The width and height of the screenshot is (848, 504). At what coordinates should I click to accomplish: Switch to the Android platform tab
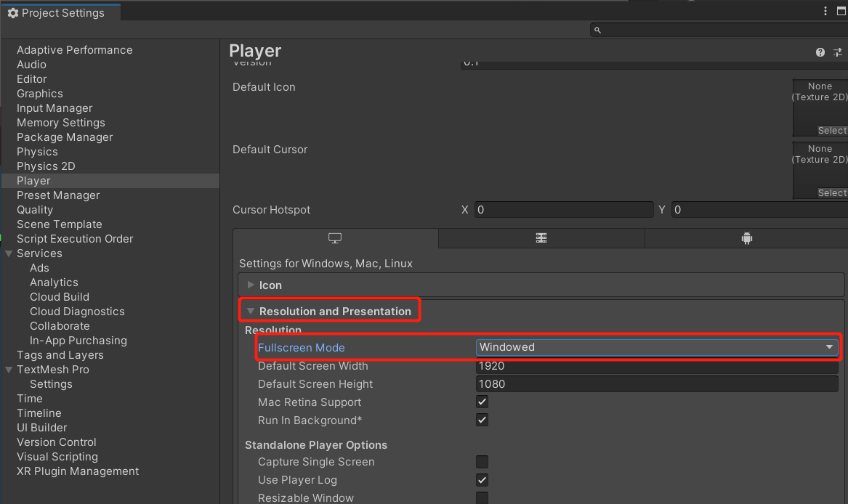(747, 238)
